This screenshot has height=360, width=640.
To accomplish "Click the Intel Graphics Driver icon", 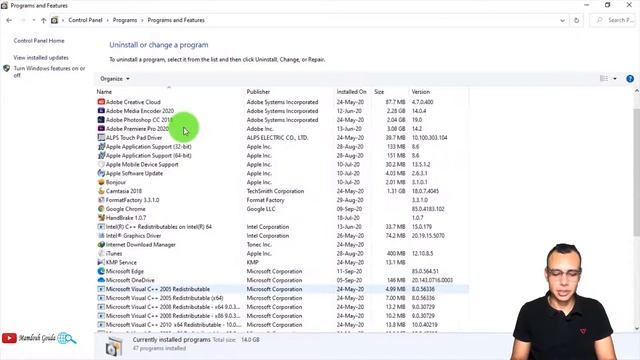I will (x=101, y=236).
